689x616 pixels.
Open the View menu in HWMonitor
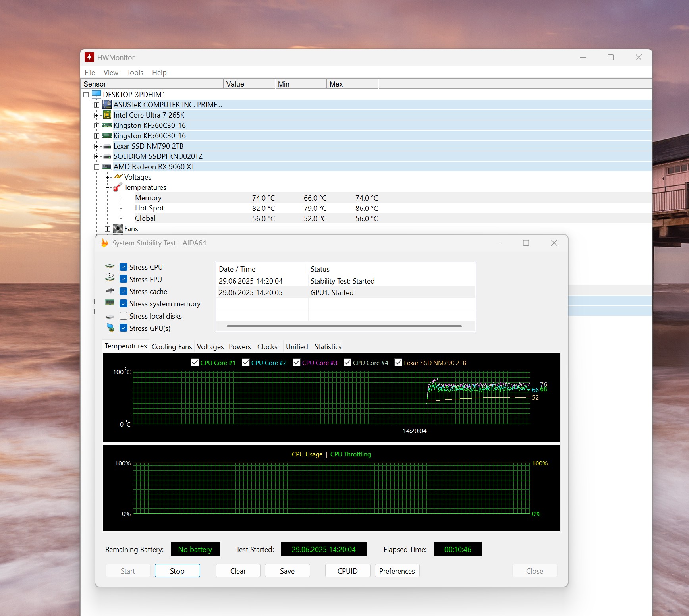click(x=111, y=72)
